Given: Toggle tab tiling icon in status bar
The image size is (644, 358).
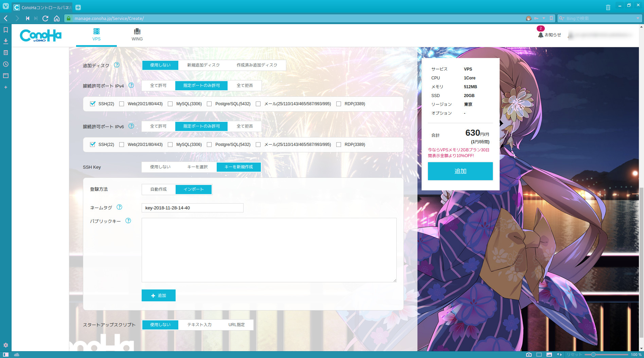Looking at the screenshot, I should (539, 355).
